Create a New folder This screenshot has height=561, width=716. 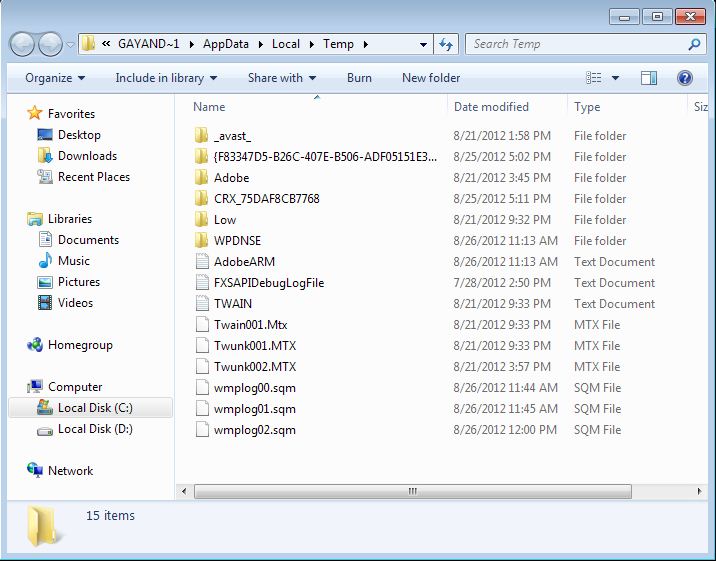pyautogui.click(x=431, y=78)
